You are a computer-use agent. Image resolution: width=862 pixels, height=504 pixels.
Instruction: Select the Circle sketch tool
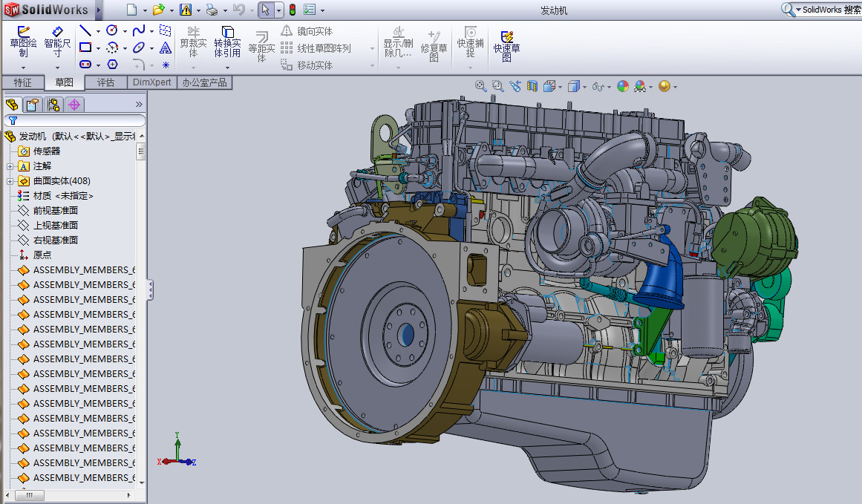[112, 30]
